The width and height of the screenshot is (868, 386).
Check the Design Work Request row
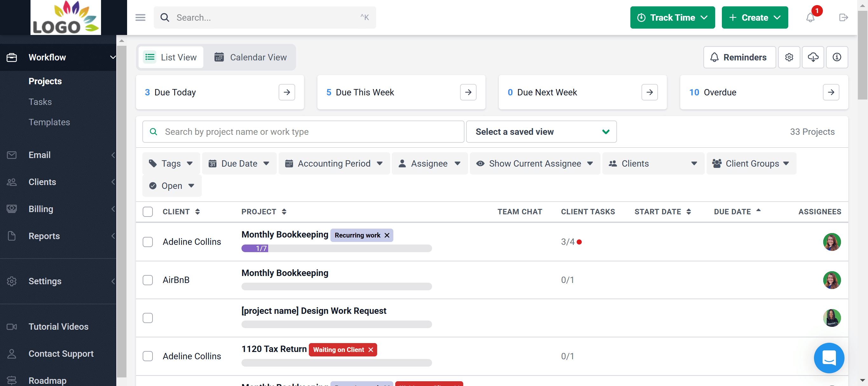coord(148,318)
